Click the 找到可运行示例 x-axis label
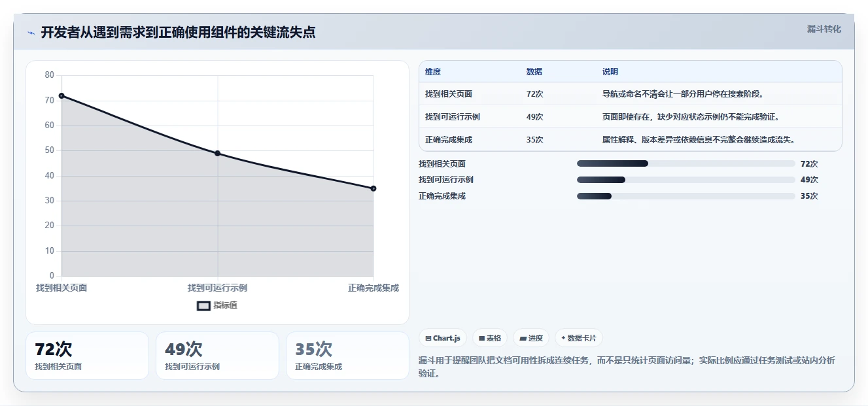The width and height of the screenshot is (868, 406). coord(218,288)
